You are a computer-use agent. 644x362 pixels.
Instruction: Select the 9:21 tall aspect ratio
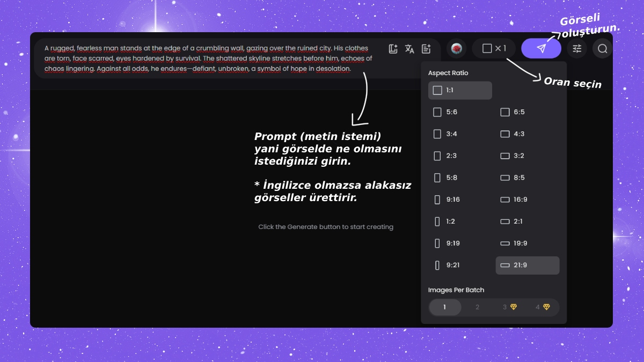pos(460,265)
